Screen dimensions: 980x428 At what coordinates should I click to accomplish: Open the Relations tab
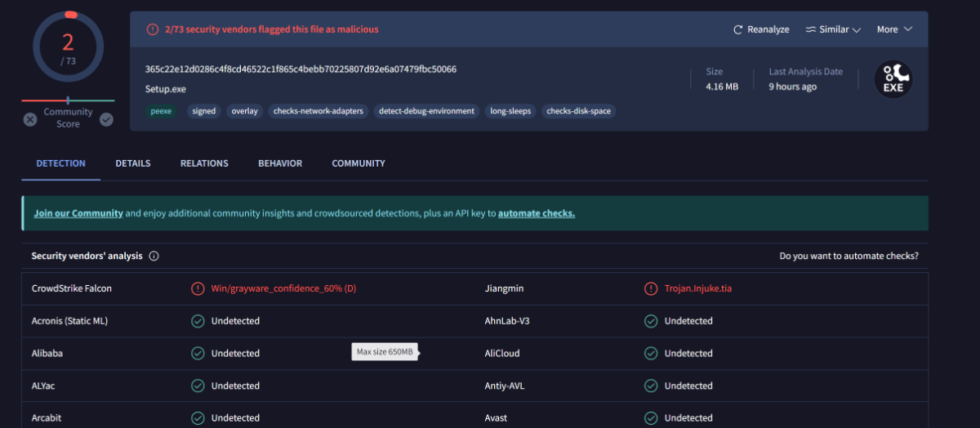(204, 163)
